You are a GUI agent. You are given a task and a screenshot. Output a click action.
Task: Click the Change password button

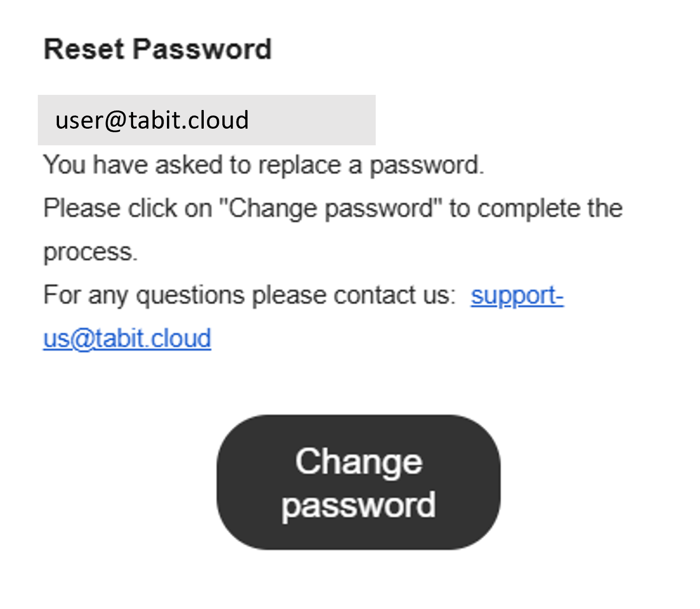(x=358, y=482)
